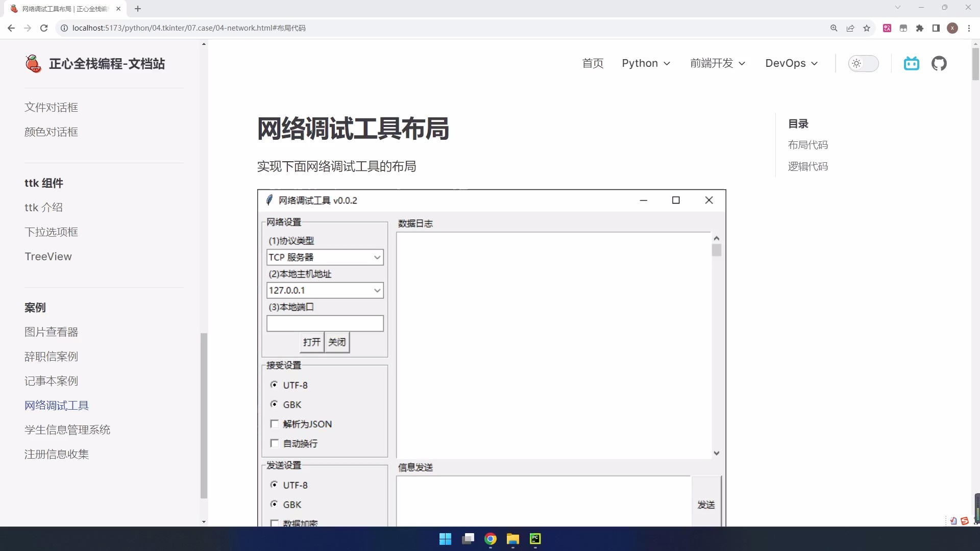The height and width of the screenshot is (551, 980).
Task: Bookmark the page with the star icon
Action: pos(866,28)
